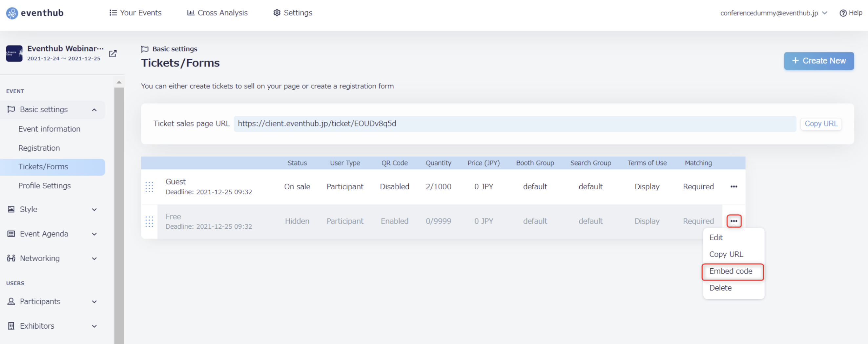The height and width of the screenshot is (344, 868).
Task: Click the Ticket sales page URL field
Action: pyautogui.click(x=515, y=124)
